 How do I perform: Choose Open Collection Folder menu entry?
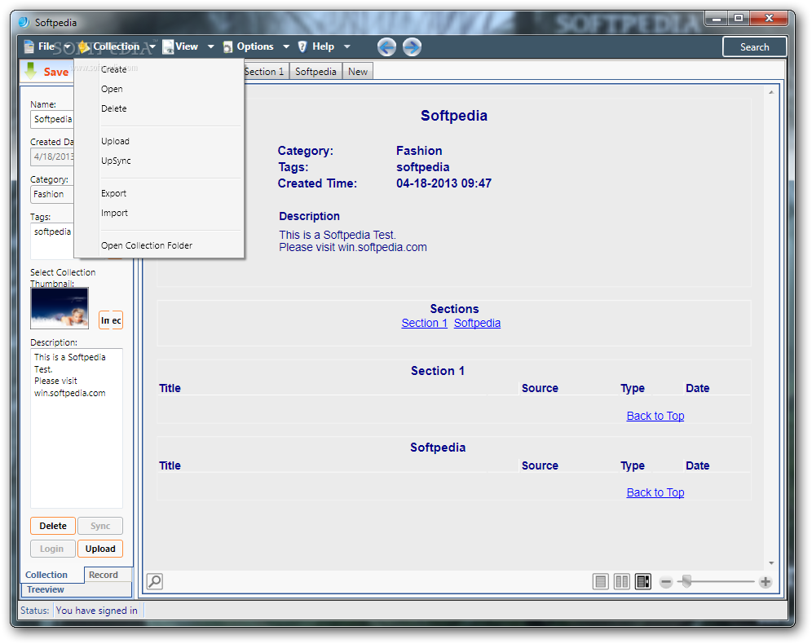click(x=159, y=246)
